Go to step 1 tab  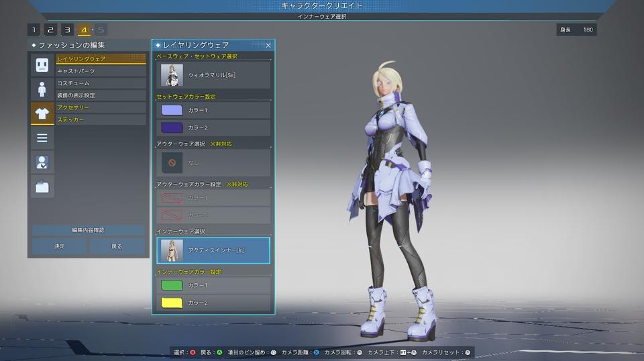click(x=34, y=30)
